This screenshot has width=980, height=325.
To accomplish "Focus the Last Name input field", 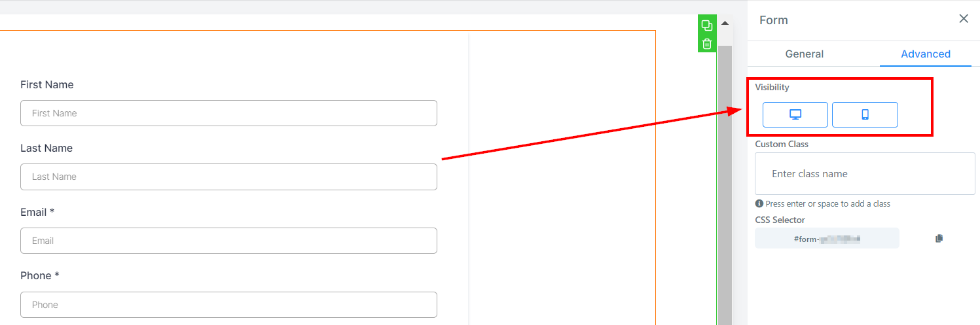I will point(228,177).
